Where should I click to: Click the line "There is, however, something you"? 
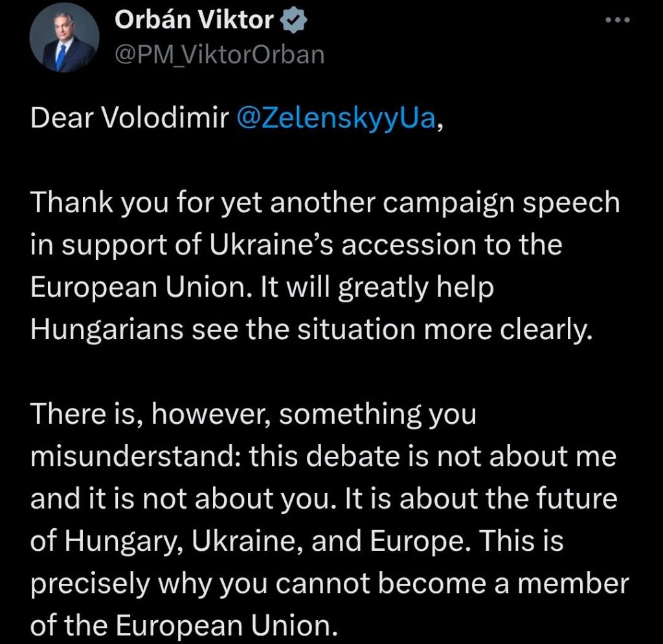tap(253, 414)
